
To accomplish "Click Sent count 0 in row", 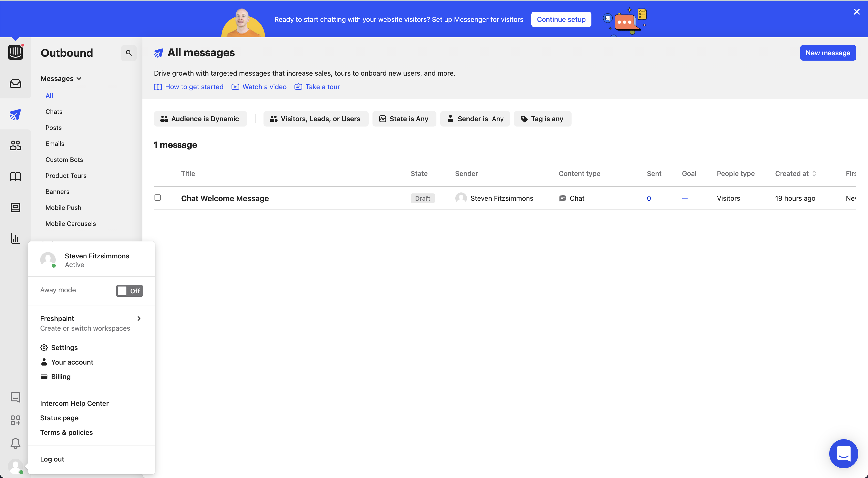I will tap(649, 198).
